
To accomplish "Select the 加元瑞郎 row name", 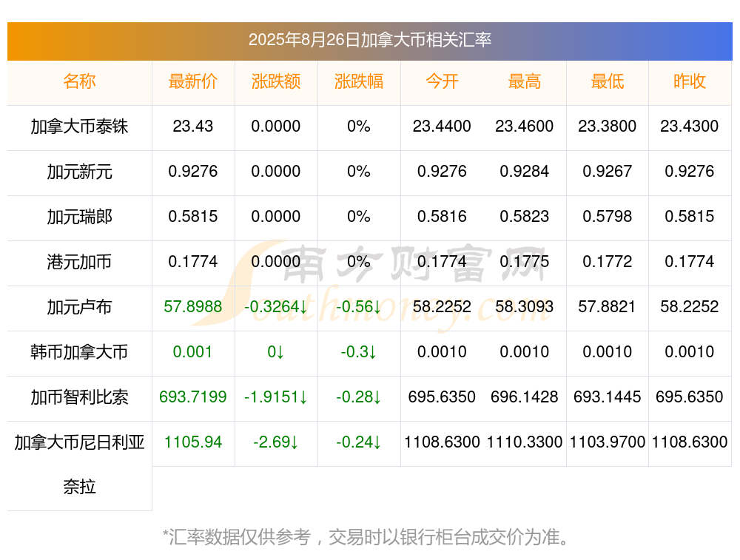I will pos(79,217).
